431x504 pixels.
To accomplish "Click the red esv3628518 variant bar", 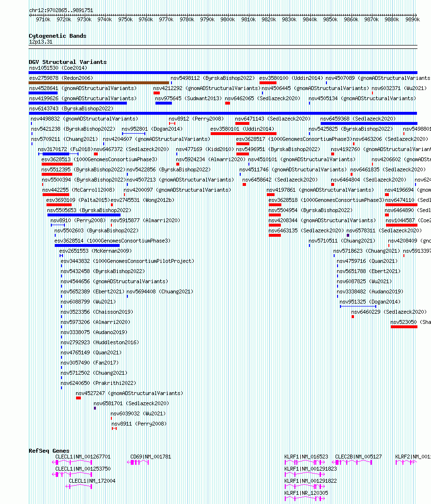I will pos(275,205).
